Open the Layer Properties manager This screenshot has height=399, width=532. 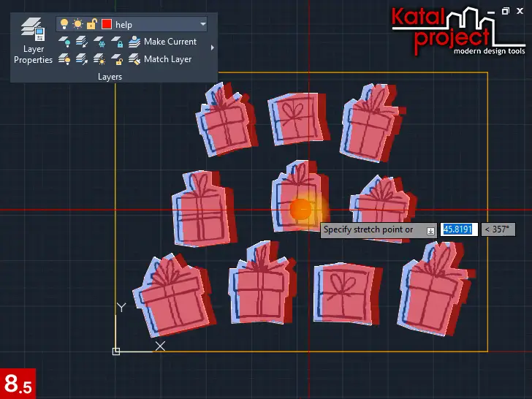pos(33,41)
